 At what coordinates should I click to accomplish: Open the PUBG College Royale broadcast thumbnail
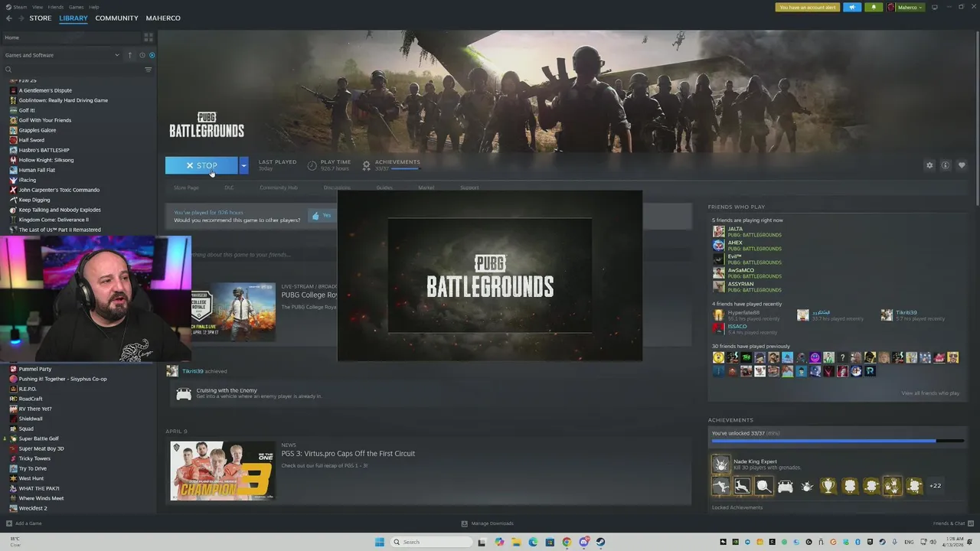[x=233, y=312]
